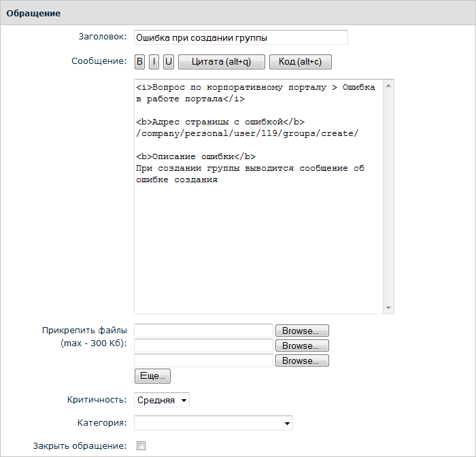Open the Критичность dropdown showing Средняя
The image size is (476, 457).
pos(162,401)
